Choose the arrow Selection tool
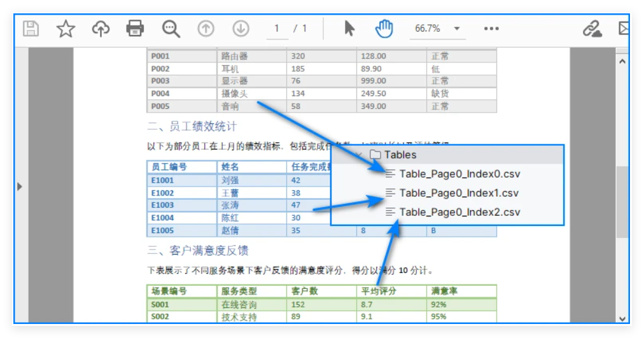The image size is (644, 338). [349, 29]
